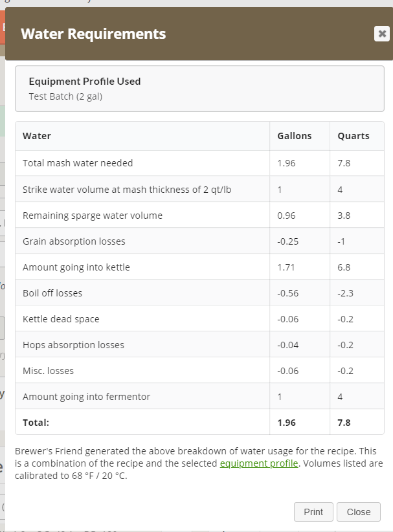Screen dimensions: 393x532
Task: Click Amount going into kettle row
Action: (199, 267)
